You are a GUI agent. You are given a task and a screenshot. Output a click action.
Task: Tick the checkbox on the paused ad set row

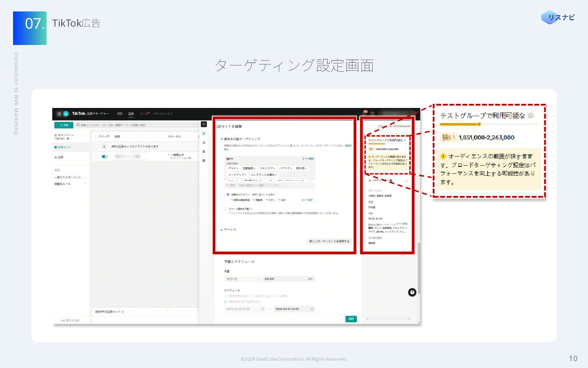pyautogui.click(x=97, y=156)
